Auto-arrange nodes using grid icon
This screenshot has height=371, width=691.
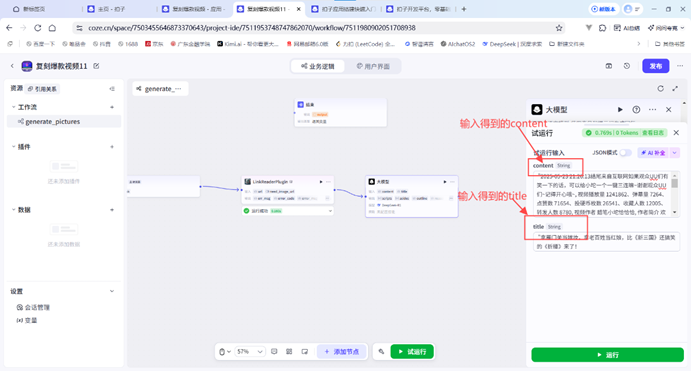[289, 352]
